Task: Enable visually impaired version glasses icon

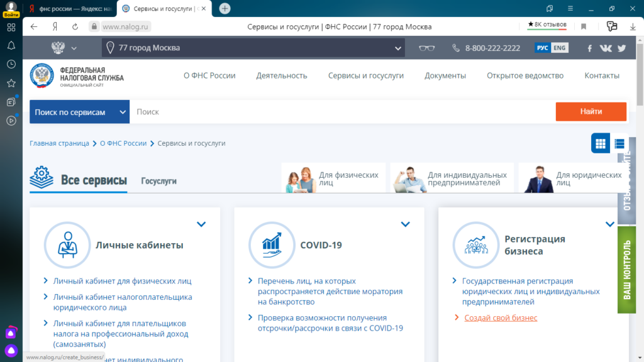Action: point(427,48)
